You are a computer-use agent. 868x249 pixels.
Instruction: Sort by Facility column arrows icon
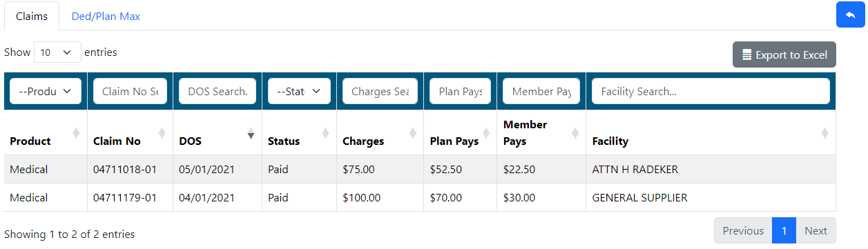coord(824,133)
